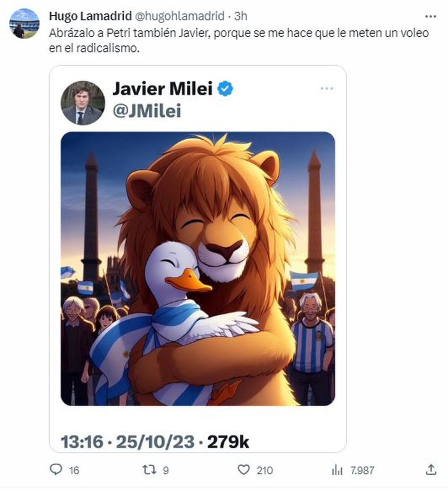The image size is (448, 491).
Task: Click the reply speech bubble icon
Action: pyautogui.click(x=56, y=469)
